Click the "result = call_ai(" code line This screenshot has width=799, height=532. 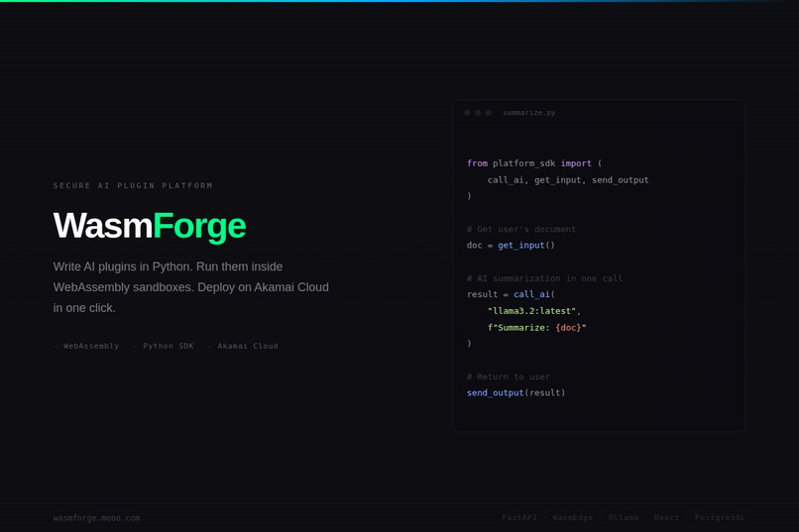click(x=511, y=294)
